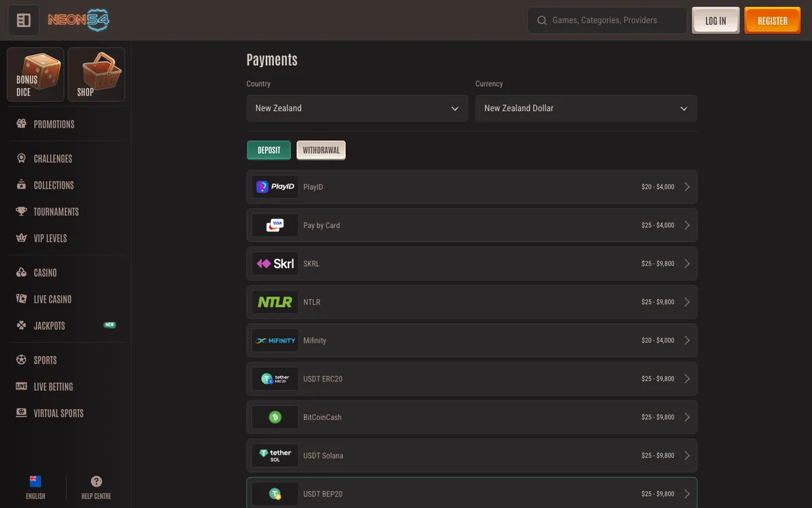
Task: Select the Pay by Card label
Action: (x=321, y=225)
